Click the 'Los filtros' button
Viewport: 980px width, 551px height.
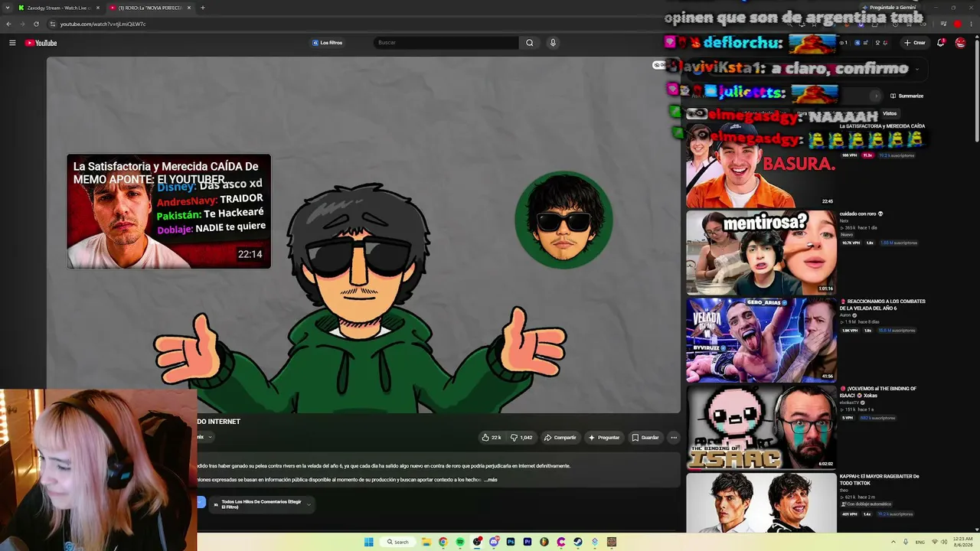(x=327, y=43)
